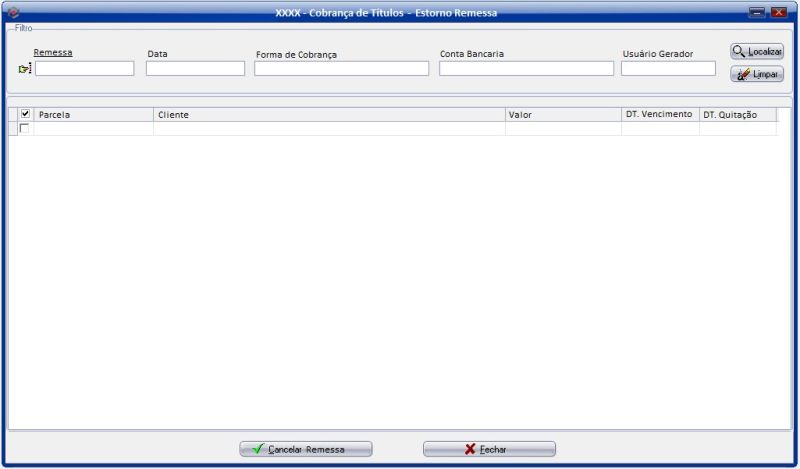
Task: Focus the Forma de Cobrança field
Action: click(341, 68)
